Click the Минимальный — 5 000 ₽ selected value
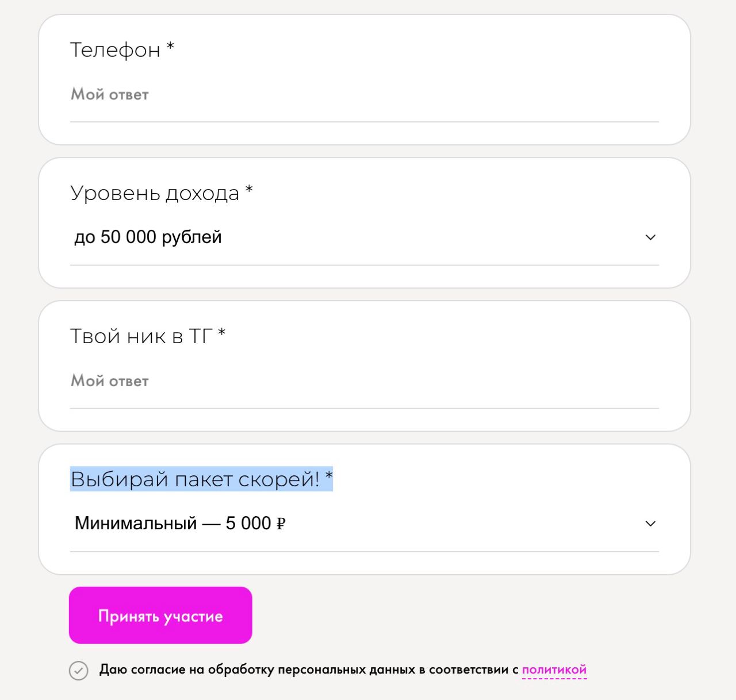This screenshot has width=736, height=700. point(180,524)
